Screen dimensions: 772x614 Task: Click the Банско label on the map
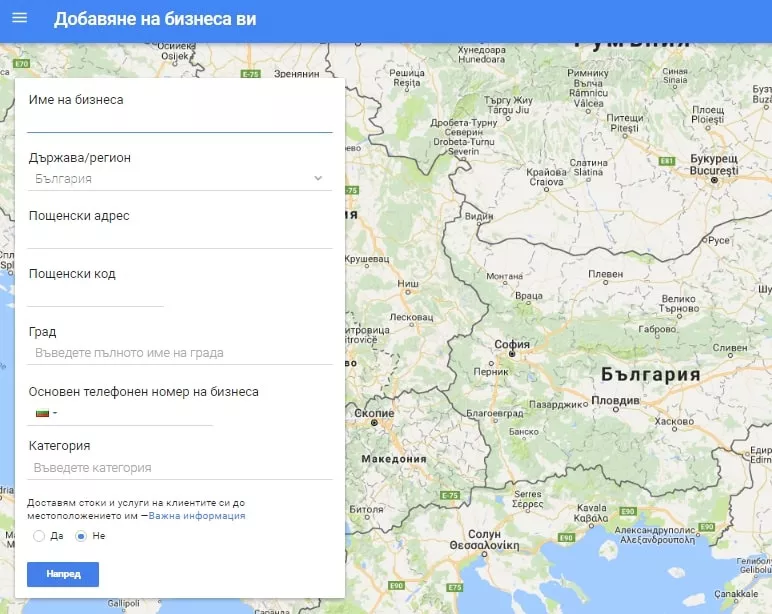pos(524,431)
